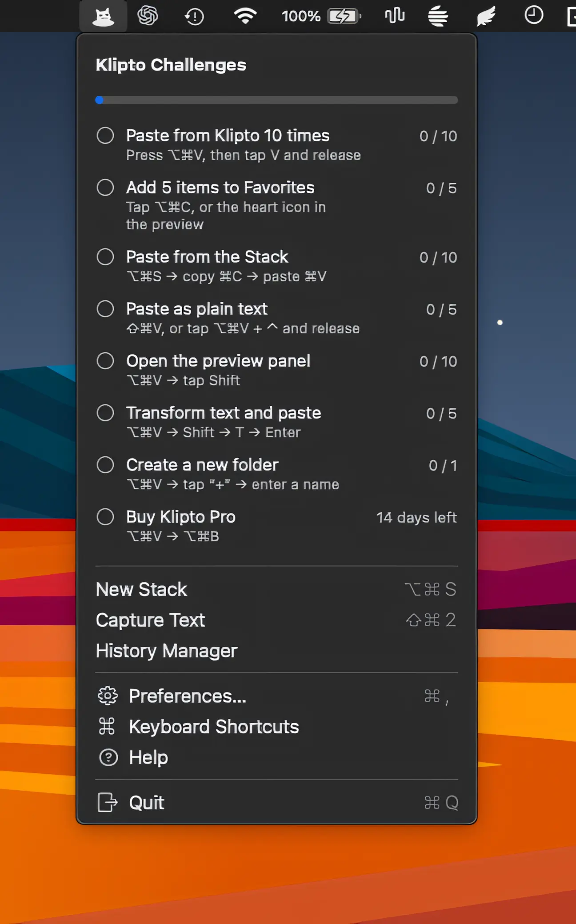Click the 'Paste from the Stack' title
Screen dimensions: 576x924
coord(207,257)
